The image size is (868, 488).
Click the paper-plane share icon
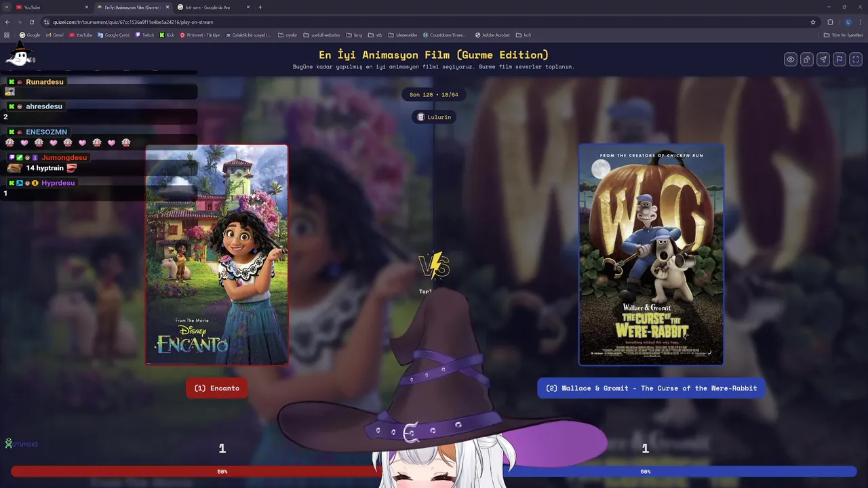click(823, 60)
